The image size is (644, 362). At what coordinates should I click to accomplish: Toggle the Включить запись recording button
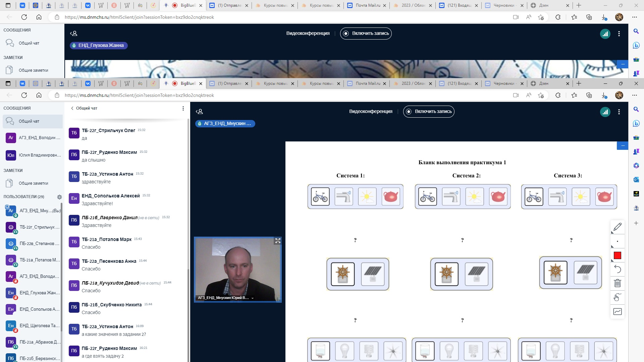429,112
